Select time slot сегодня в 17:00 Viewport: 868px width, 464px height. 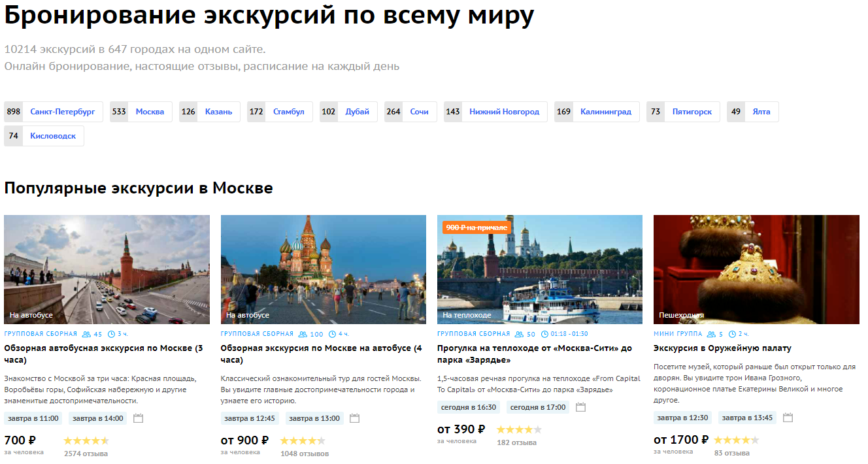click(x=538, y=407)
